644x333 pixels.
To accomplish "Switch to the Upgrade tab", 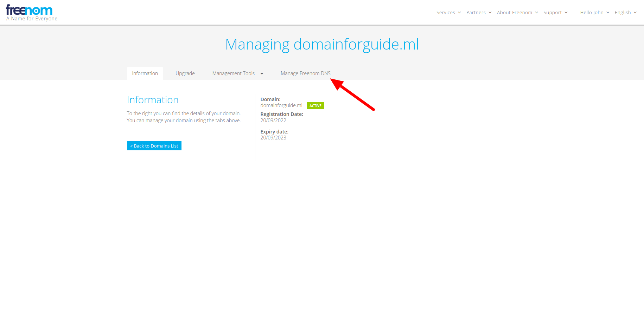I will tap(185, 73).
